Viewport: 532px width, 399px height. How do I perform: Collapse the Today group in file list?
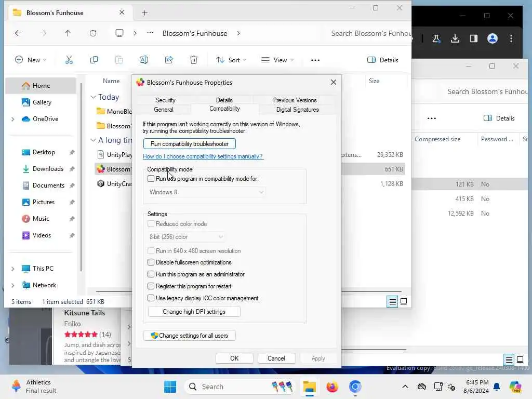pyautogui.click(x=93, y=97)
